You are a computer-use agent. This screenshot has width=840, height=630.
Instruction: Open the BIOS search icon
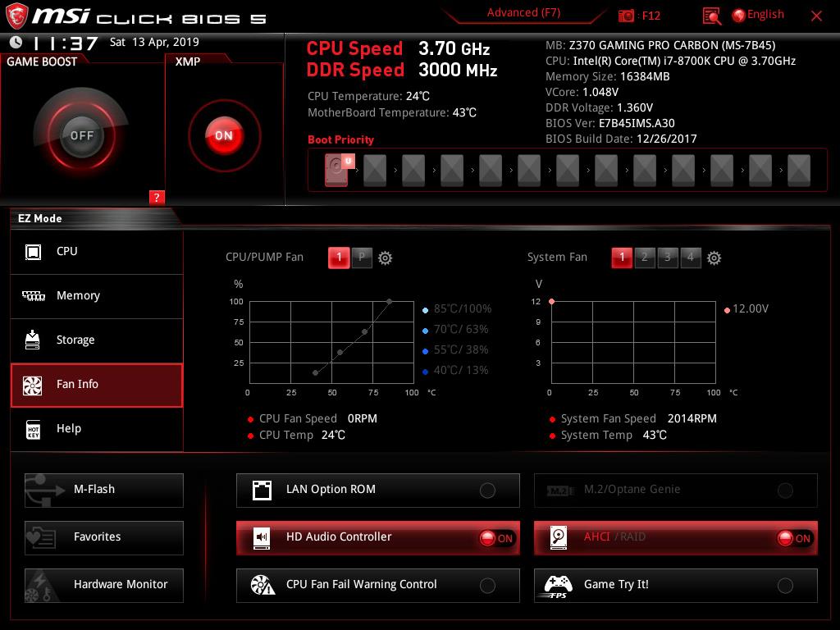[711, 16]
